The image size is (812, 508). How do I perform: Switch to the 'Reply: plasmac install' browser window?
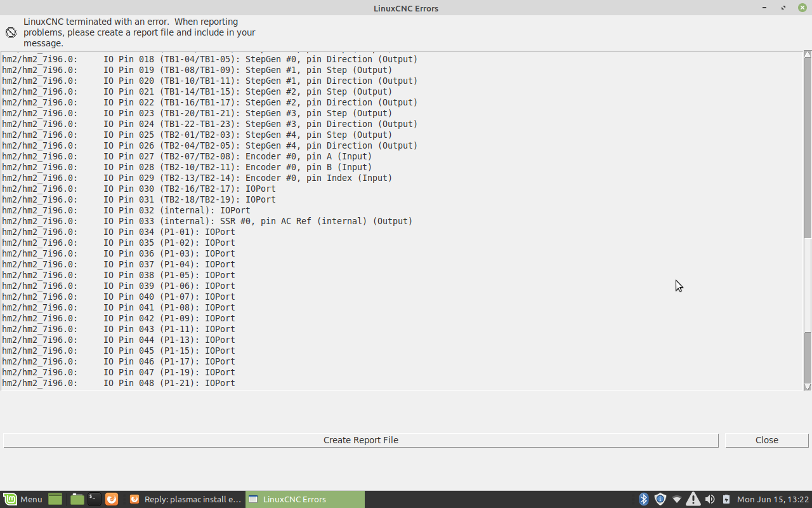point(185,499)
